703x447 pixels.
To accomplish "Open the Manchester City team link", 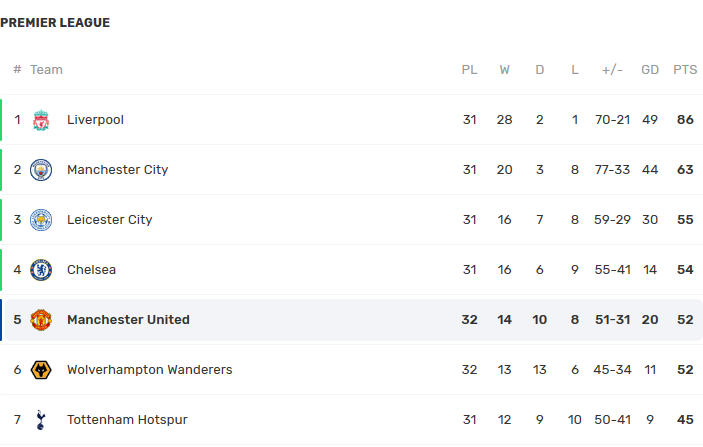I will coord(117,170).
